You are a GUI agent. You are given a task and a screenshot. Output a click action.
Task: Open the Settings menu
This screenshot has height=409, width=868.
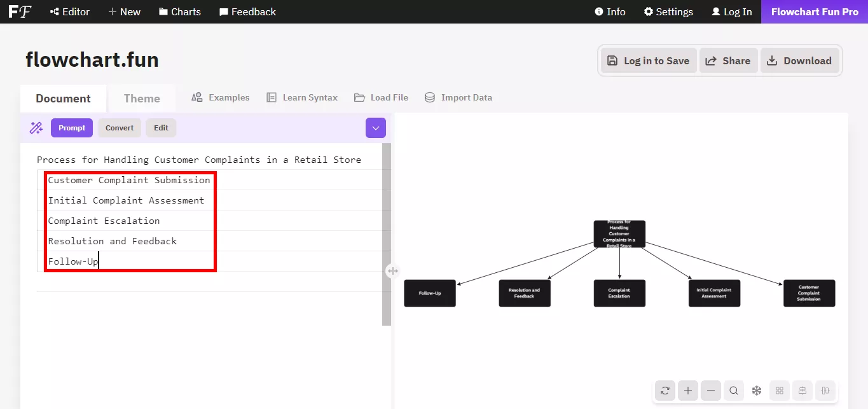click(668, 11)
